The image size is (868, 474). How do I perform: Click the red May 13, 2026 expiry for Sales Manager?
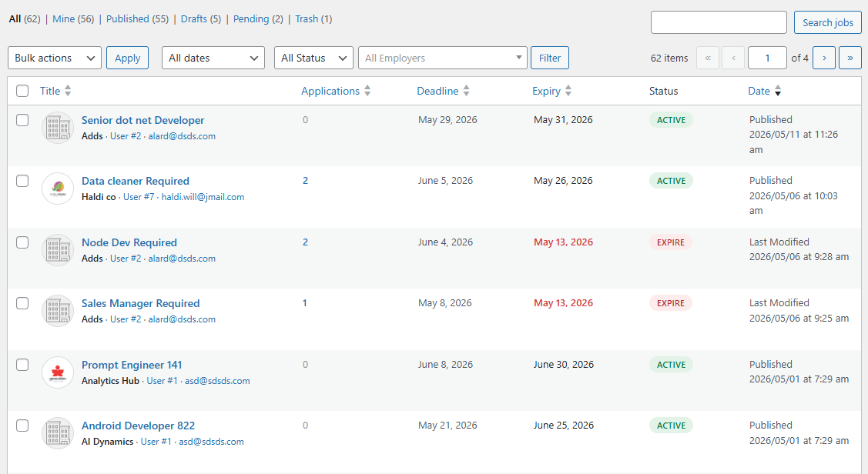click(x=563, y=303)
